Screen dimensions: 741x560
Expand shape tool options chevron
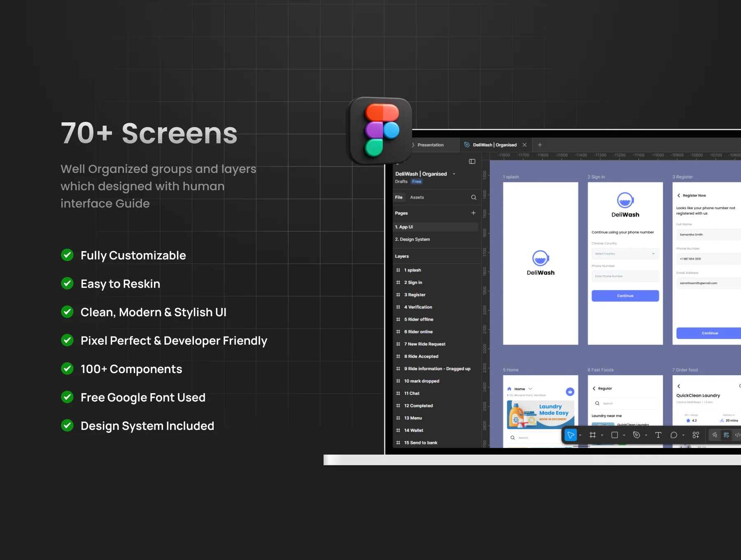pyautogui.click(x=624, y=435)
